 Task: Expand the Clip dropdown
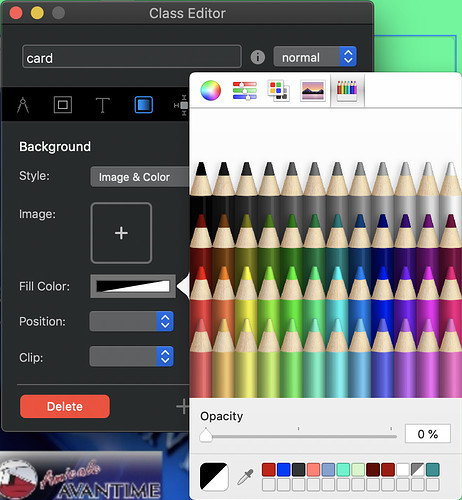point(131,356)
